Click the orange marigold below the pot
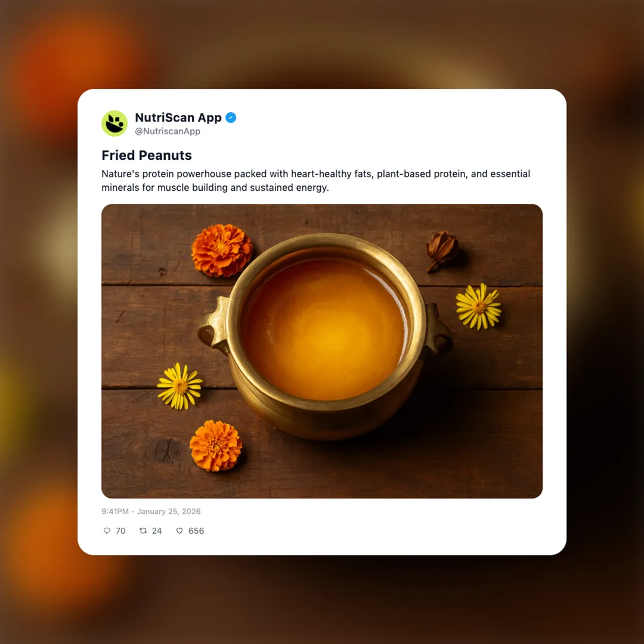 pos(216,445)
